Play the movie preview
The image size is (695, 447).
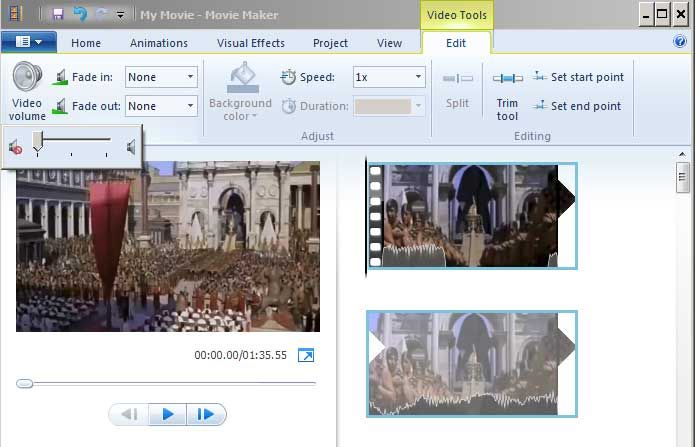point(168,415)
